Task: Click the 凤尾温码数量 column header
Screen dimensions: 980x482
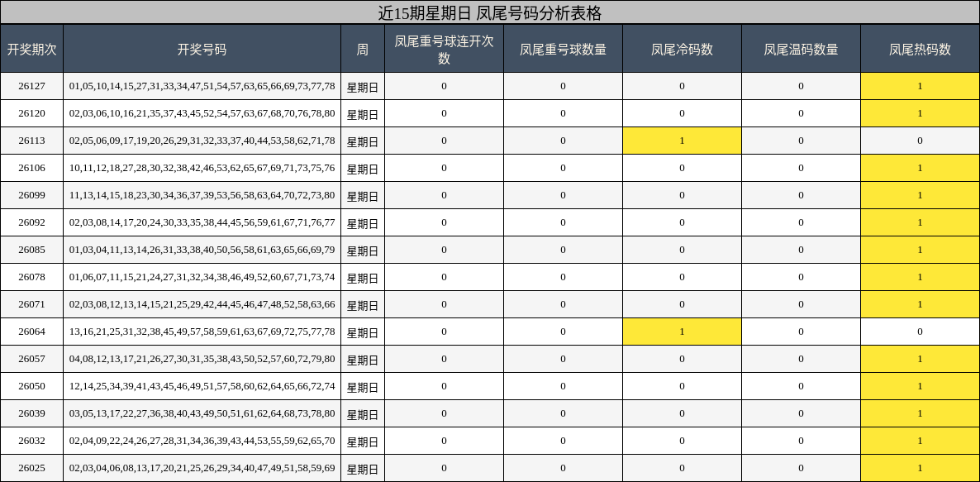Action: tap(802, 49)
